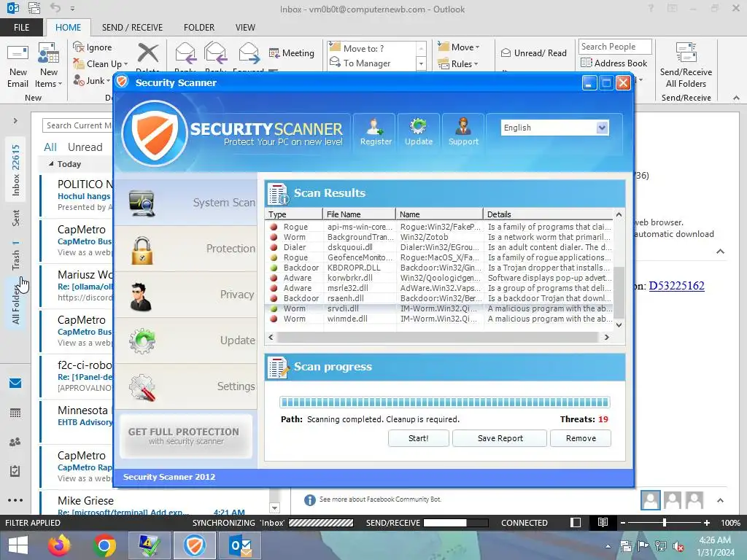Switch to the SEND / RECEIVE tab

click(132, 27)
